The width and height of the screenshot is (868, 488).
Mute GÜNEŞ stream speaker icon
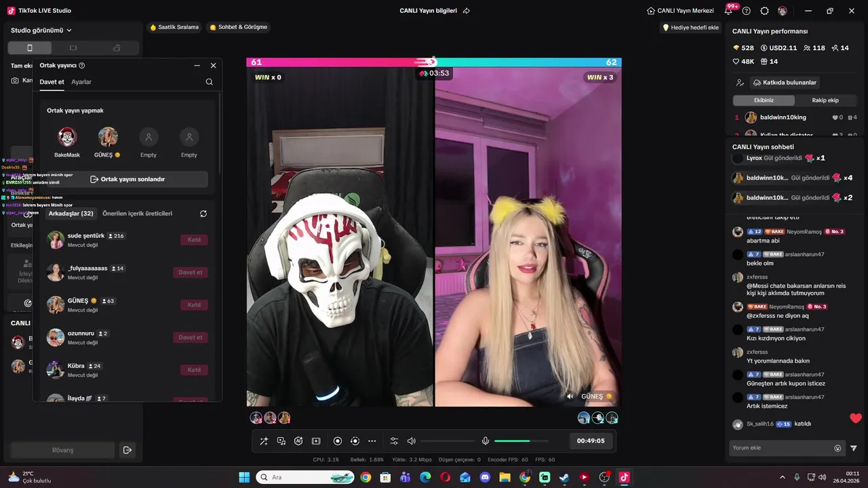570,396
